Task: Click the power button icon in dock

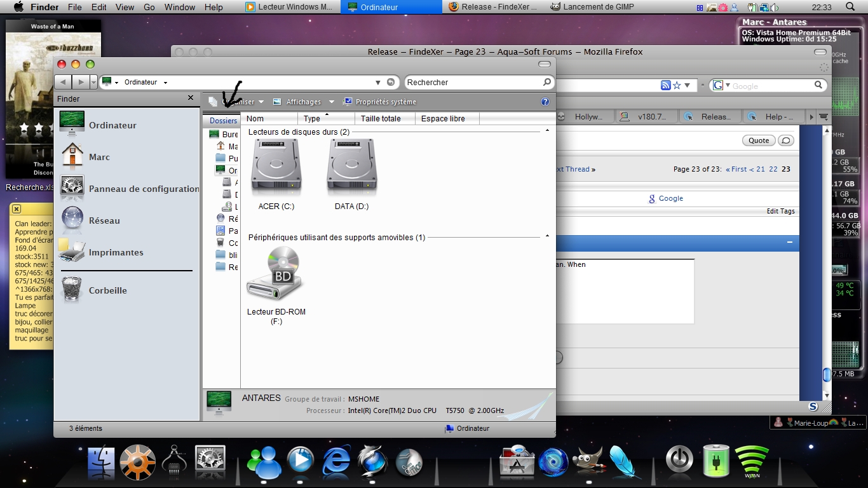Action: tap(679, 459)
